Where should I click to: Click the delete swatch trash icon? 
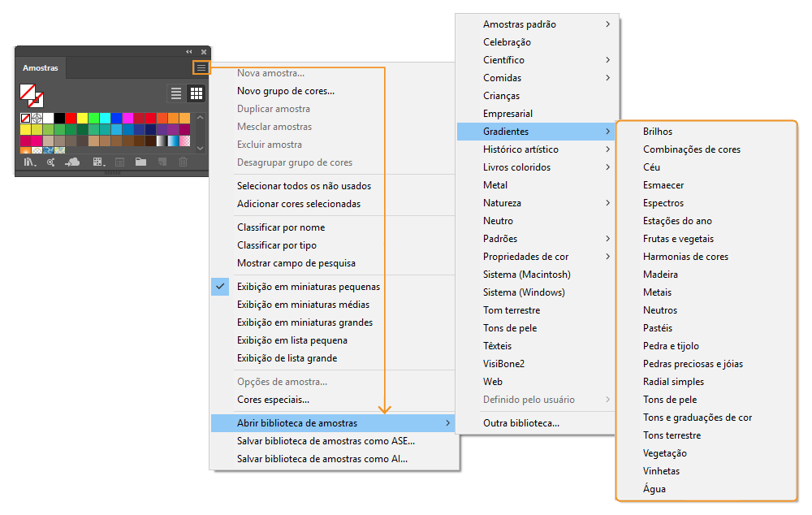click(184, 162)
